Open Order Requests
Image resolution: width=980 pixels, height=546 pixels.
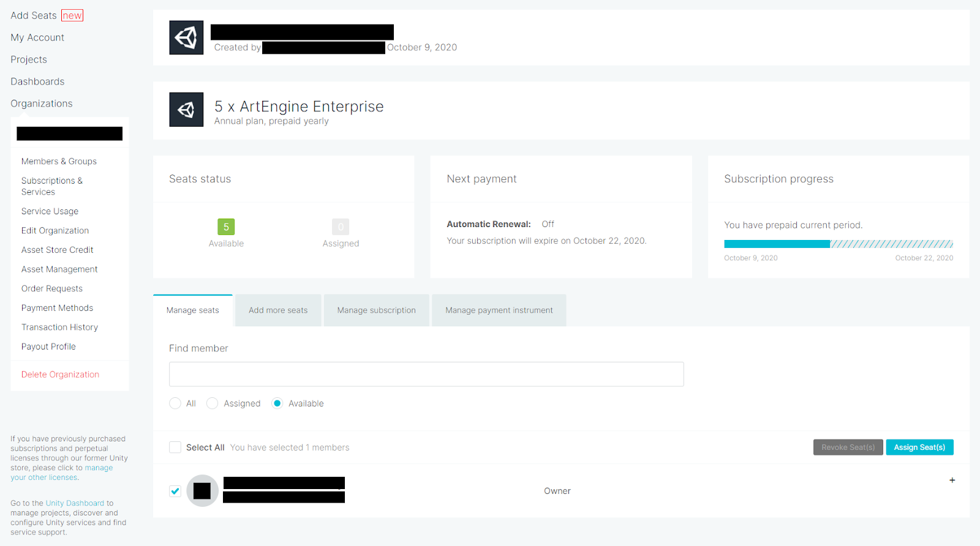52,288
